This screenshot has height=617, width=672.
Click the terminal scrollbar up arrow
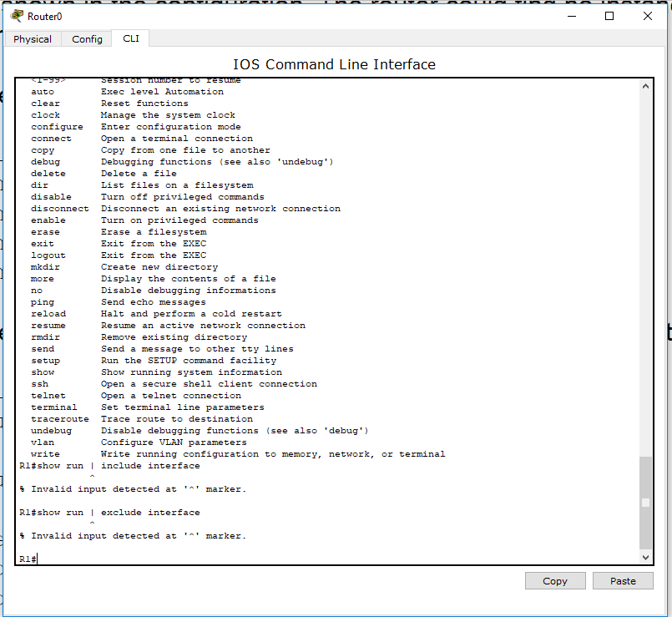tap(646, 86)
